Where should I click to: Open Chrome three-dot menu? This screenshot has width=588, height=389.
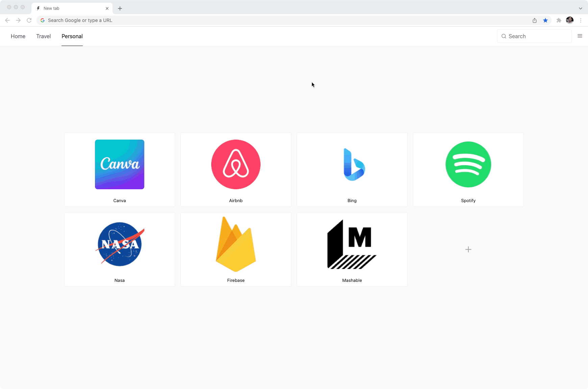[x=581, y=20]
